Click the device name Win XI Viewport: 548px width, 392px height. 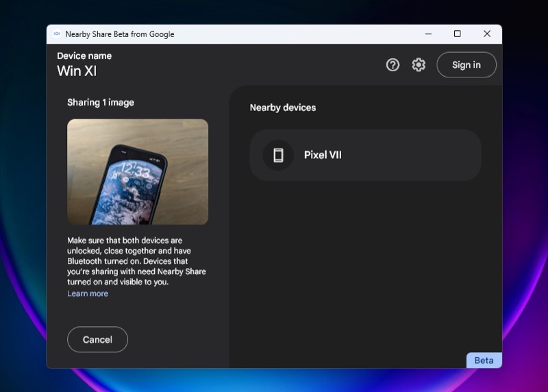[x=77, y=71]
